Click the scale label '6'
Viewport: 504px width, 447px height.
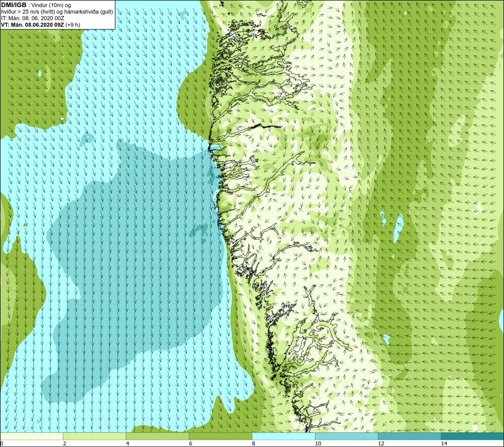pyautogui.click(x=191, y=443)
